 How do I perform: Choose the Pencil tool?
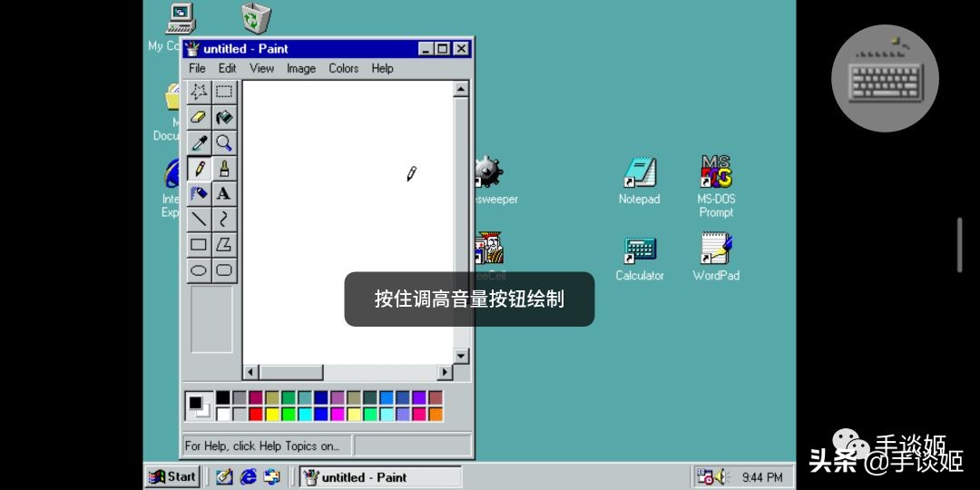(199, 168)
